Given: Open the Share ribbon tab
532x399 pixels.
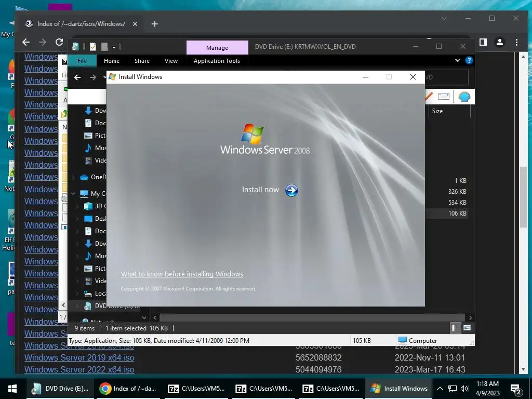Looking at the screenshot, I should point(142,61).
